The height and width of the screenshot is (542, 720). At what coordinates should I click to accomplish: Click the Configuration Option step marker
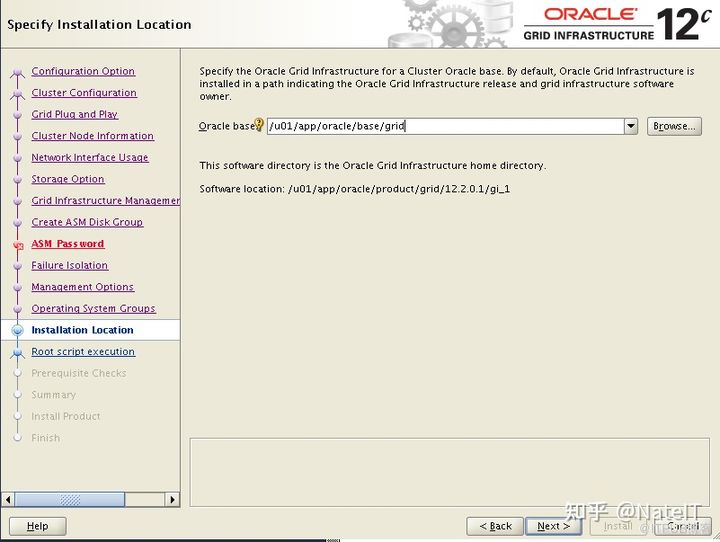coord(17,72)
